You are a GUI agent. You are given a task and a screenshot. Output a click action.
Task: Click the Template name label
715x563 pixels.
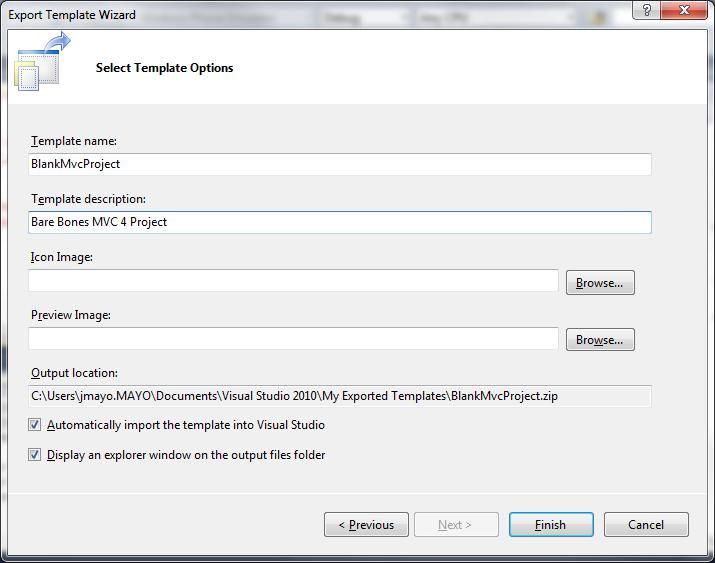click(x=74, y=142)
